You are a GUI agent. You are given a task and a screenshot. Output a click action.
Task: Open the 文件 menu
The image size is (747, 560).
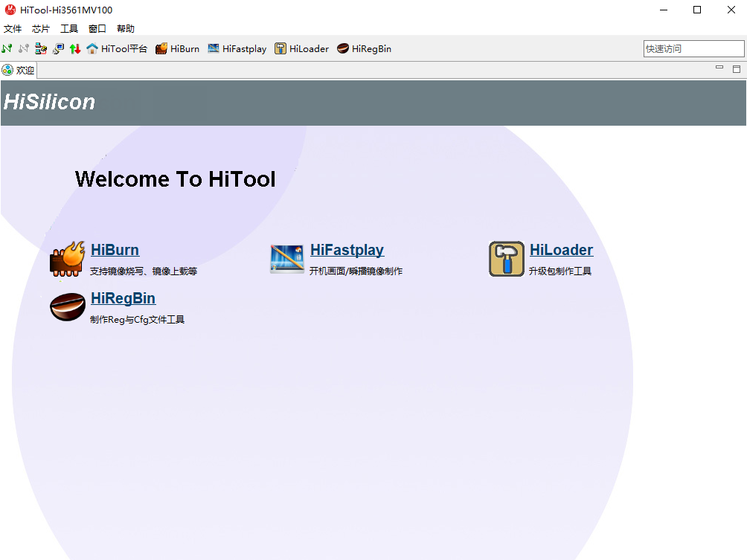(13, 29)
